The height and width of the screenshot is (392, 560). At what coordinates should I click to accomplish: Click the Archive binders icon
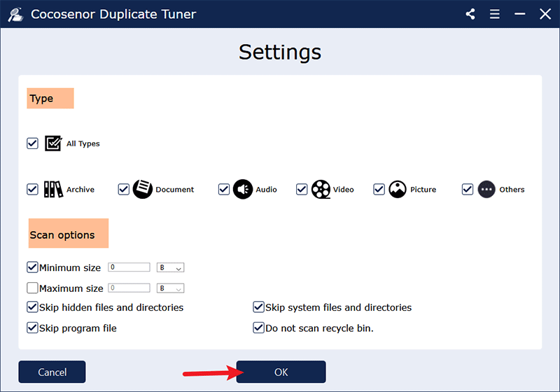[x=53, y=189]
